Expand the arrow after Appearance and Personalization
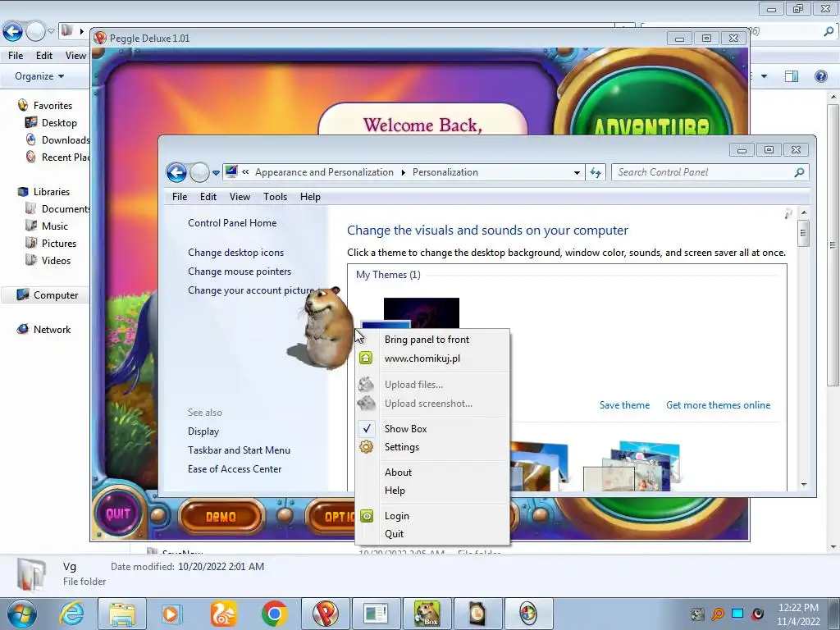Screen dimensions: 840x630 [x=403, y=172]
